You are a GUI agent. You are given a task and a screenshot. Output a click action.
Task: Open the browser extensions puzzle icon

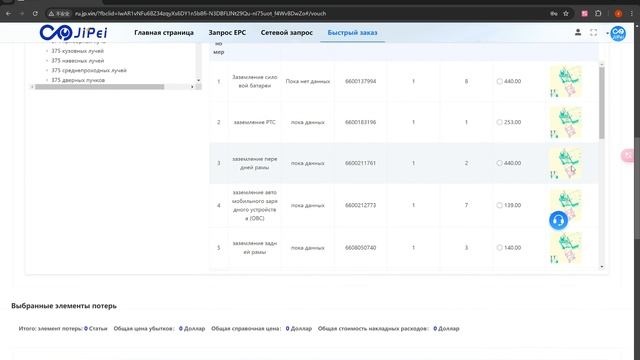(598, 13)
